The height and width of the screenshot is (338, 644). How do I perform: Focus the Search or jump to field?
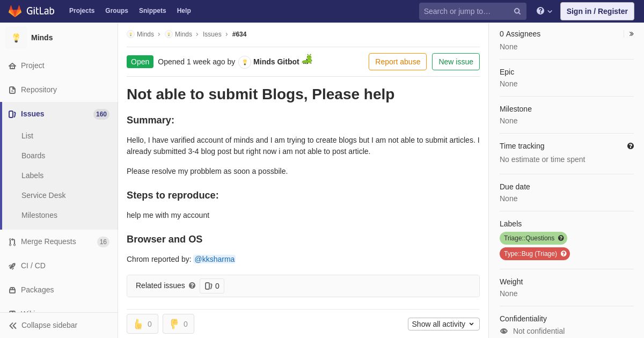(466, 11)
